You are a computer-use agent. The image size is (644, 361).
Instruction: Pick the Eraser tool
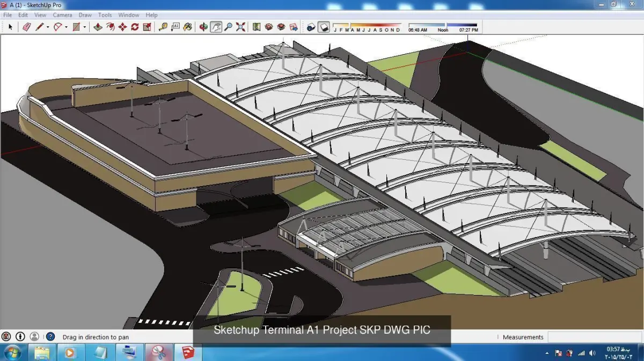point(26,27)
